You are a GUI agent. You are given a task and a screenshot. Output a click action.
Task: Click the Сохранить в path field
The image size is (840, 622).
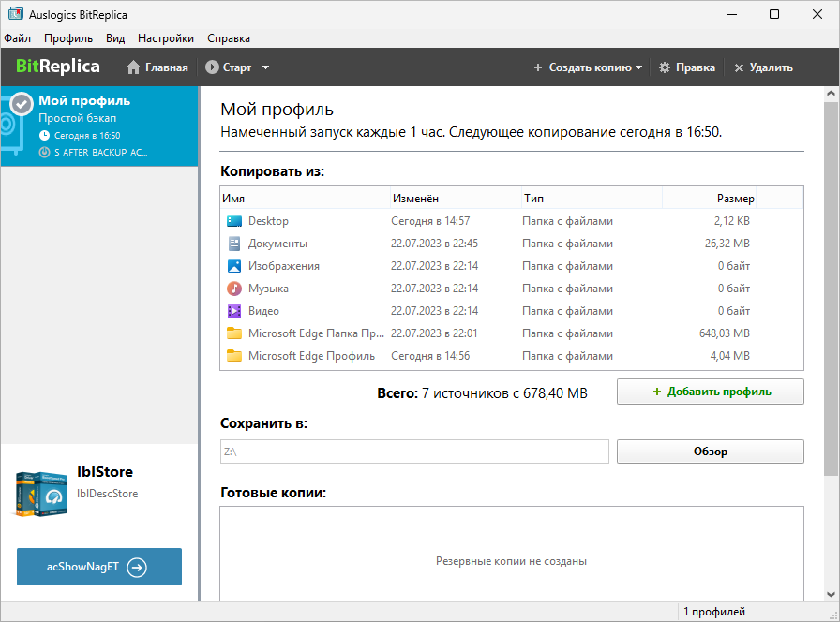414,452
